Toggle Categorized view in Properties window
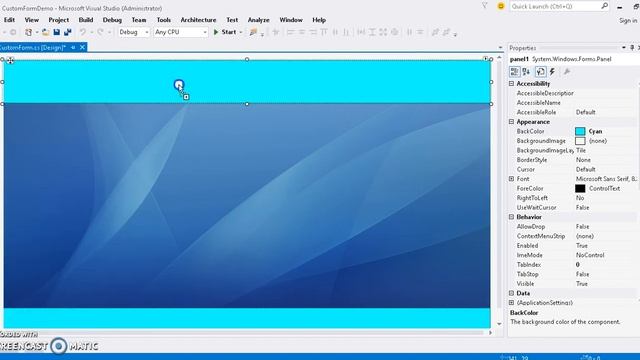This screenshot has height=360, width=640. (x=514, y=72)
